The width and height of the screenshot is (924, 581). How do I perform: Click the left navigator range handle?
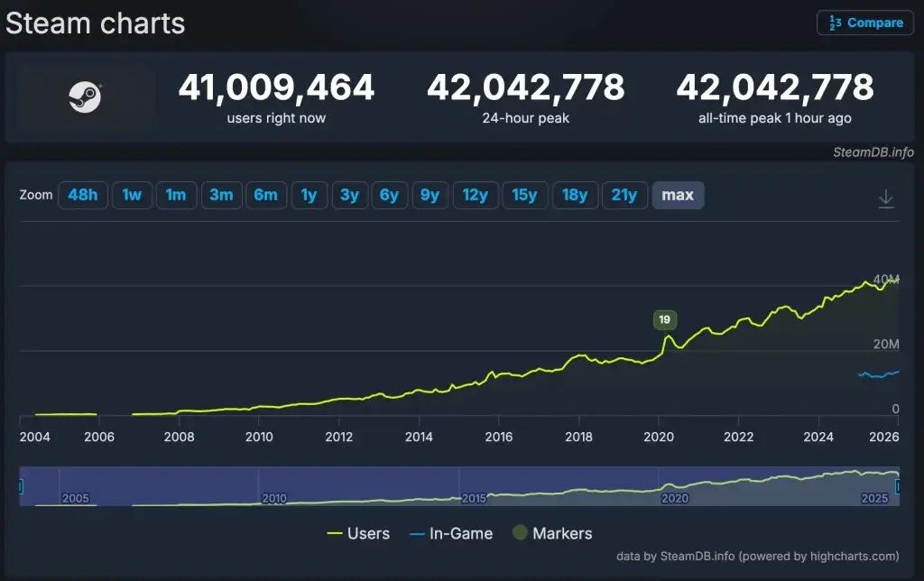coord(20,487)
